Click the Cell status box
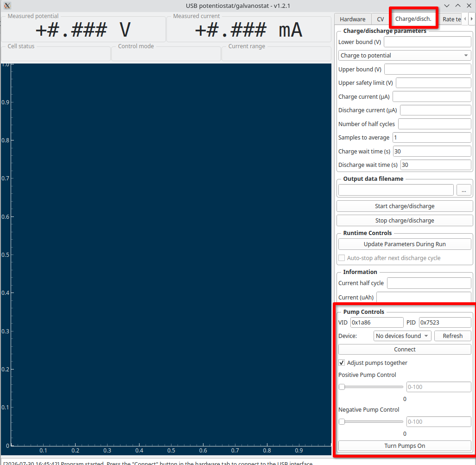The width and height of the screenshot is (476, 465). click(56, 53)
